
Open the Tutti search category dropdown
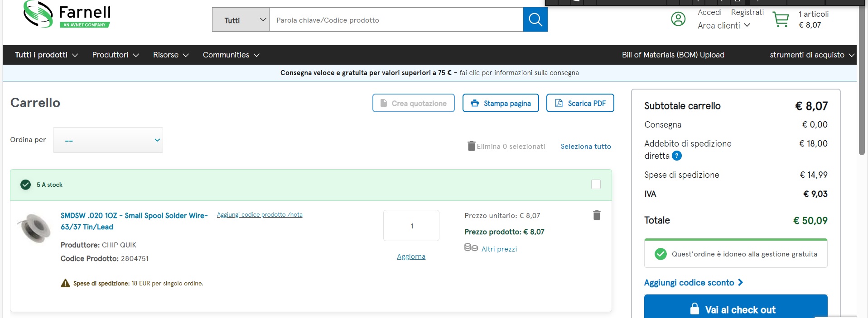[241, 19]
